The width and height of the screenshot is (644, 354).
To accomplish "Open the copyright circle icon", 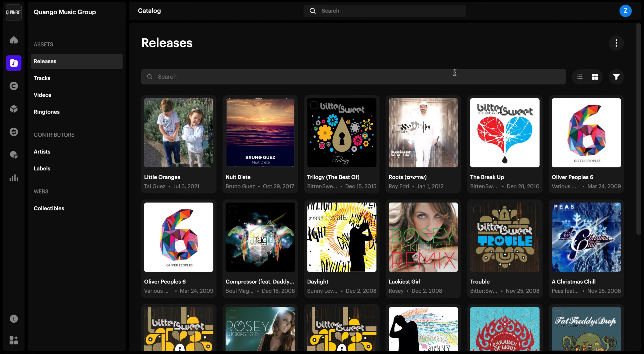I will [14, 86].
